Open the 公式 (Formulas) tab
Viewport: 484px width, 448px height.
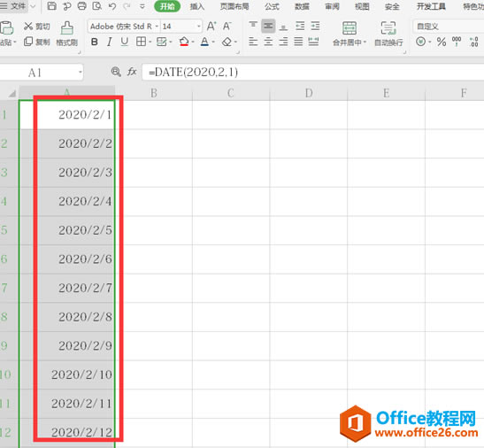272,6
